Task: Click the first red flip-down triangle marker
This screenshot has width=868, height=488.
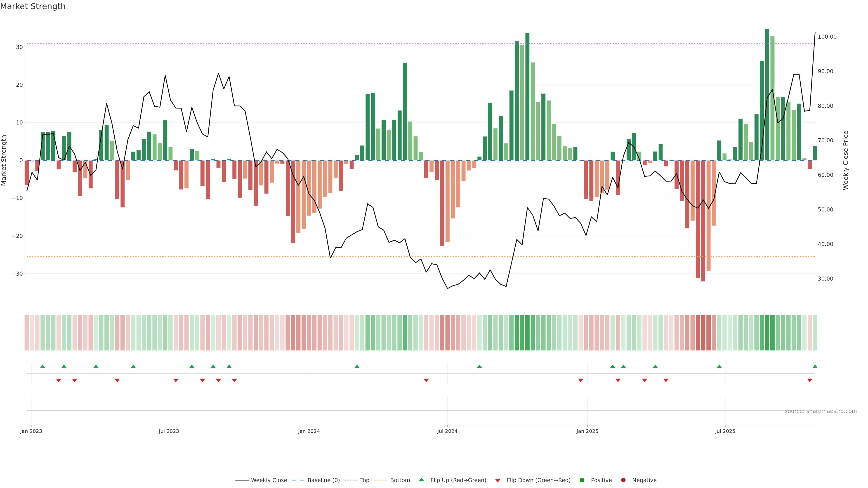Action: tap(59, 380)
